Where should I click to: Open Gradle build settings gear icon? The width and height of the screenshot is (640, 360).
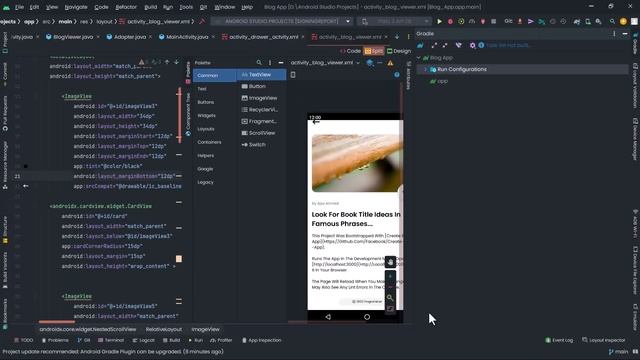tap(472, 45)
